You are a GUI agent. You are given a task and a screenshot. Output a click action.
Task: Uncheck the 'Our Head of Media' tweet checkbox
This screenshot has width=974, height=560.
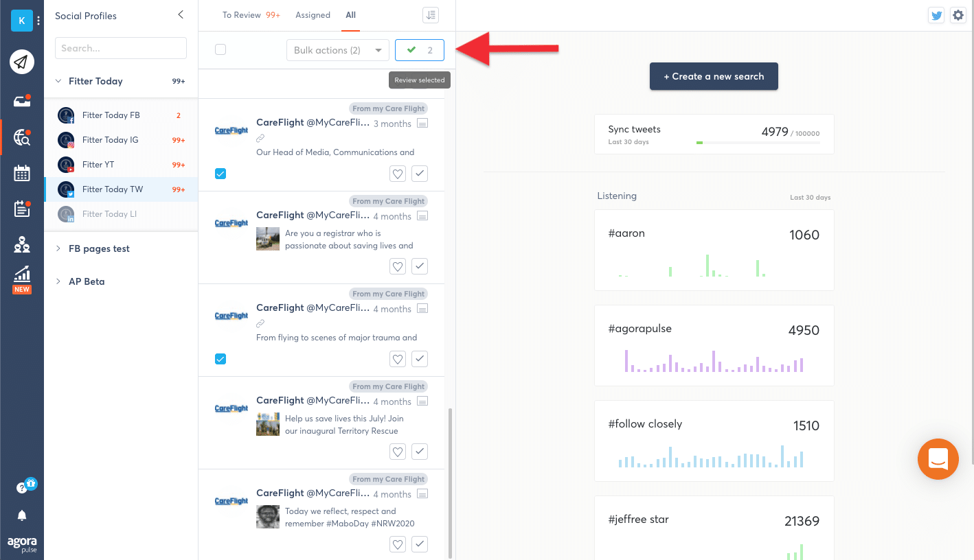[220, 174]
